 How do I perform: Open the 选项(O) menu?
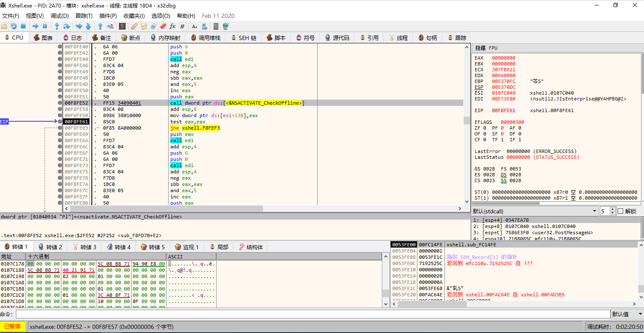point(161,16)
